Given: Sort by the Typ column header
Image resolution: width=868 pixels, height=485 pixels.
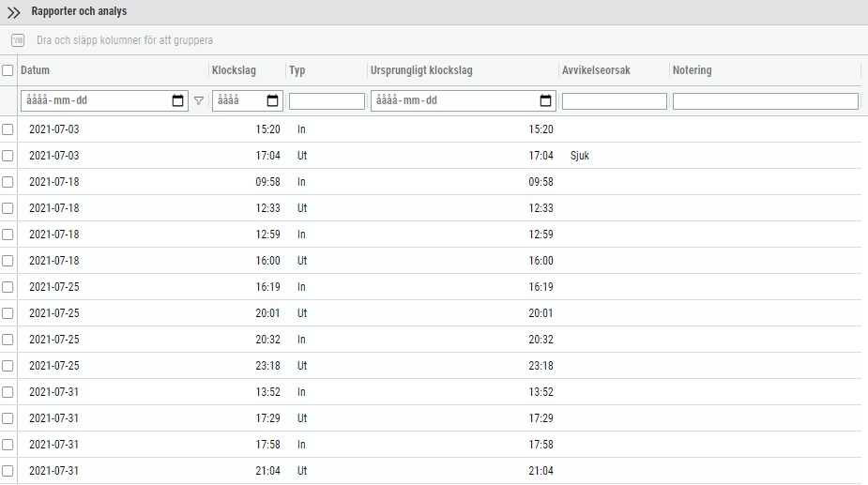Looking at the screenshot, I should click(x=297, y=70).
